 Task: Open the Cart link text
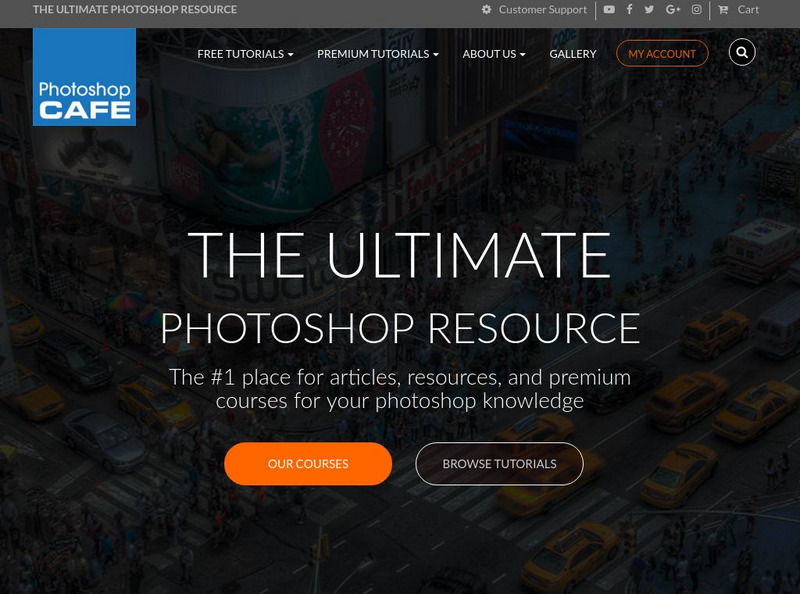[748, 10]
